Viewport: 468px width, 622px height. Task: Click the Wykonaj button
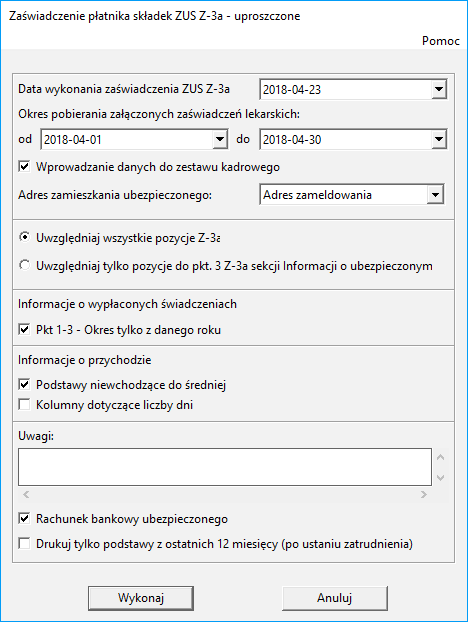click(141, 598)
